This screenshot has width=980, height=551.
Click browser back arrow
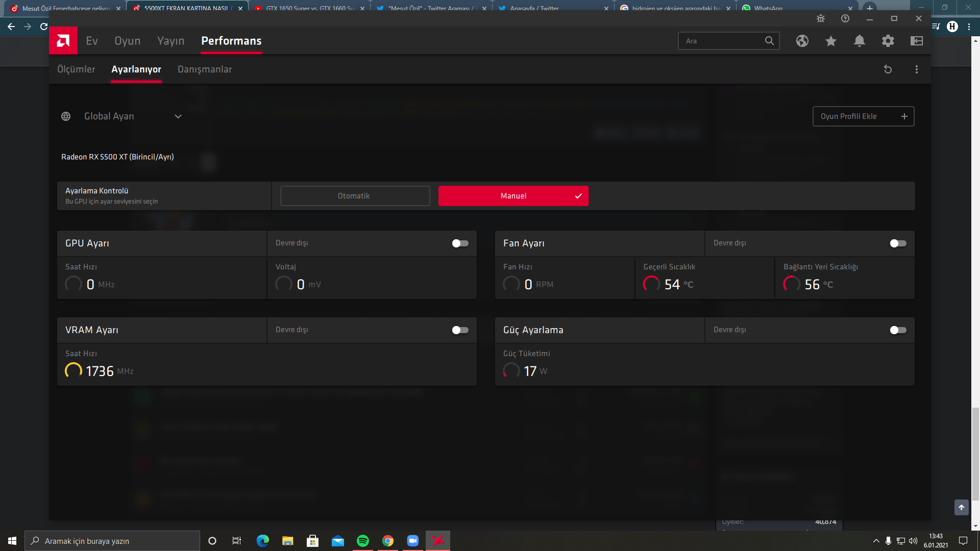11,27
